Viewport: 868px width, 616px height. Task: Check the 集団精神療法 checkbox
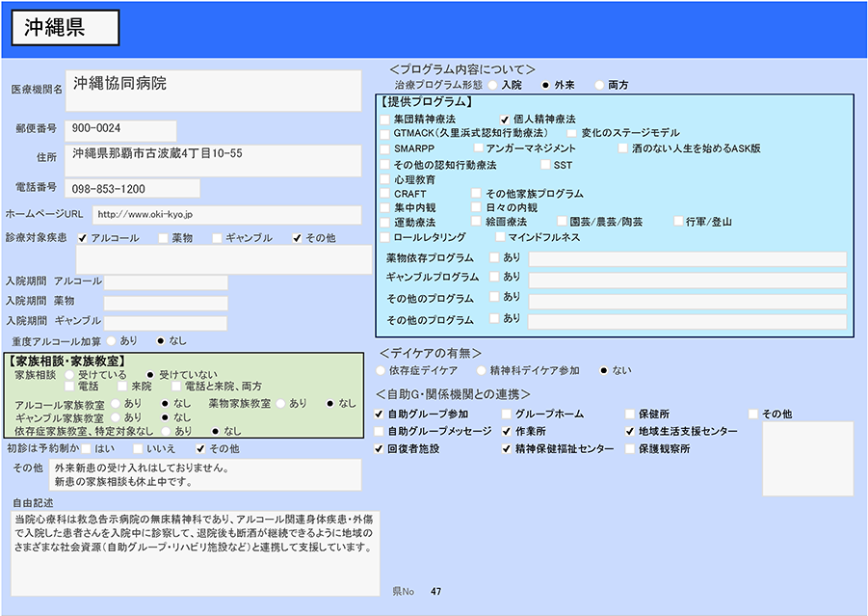coord(385,119)
